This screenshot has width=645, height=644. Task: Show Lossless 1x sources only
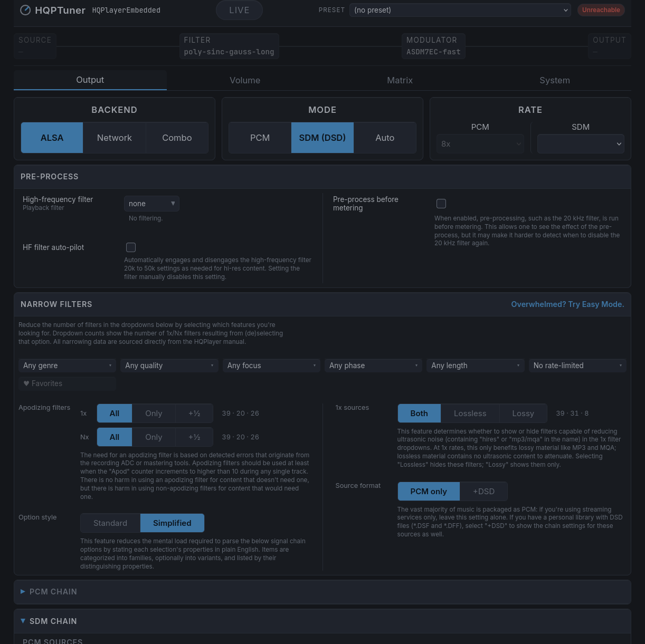click(470, 414)
